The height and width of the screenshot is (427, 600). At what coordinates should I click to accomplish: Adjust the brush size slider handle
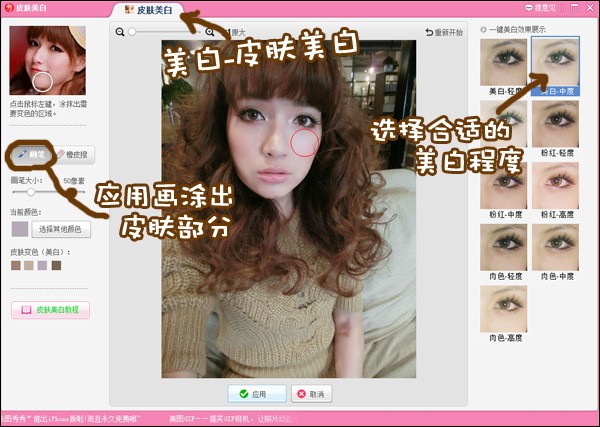coord(31,192)
